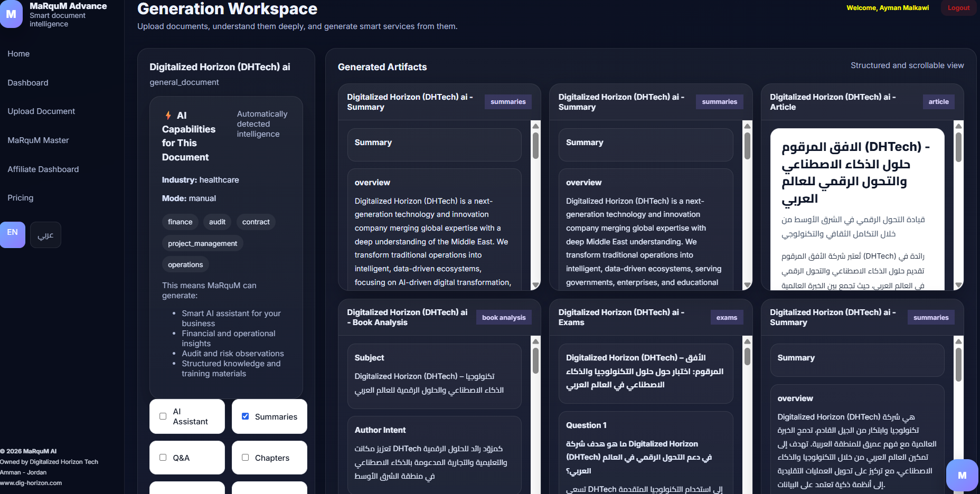
Task: Open Home in the sidebar
Action: (x=18, y=54)
